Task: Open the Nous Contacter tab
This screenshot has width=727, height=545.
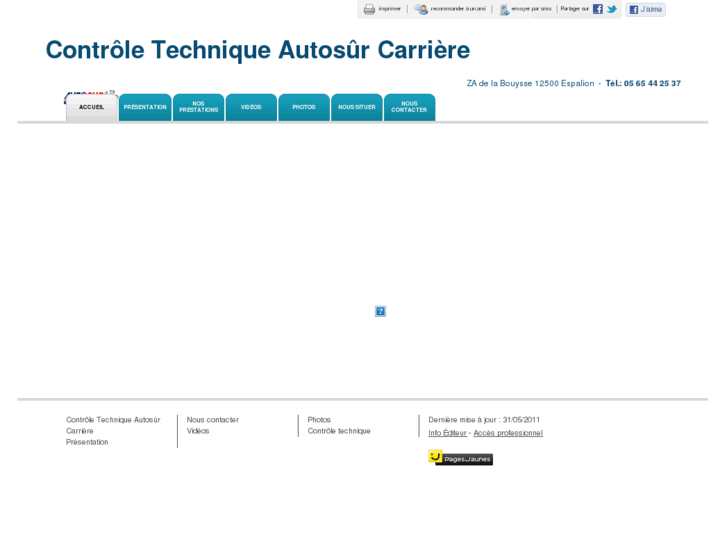Action: coord(409,108)
